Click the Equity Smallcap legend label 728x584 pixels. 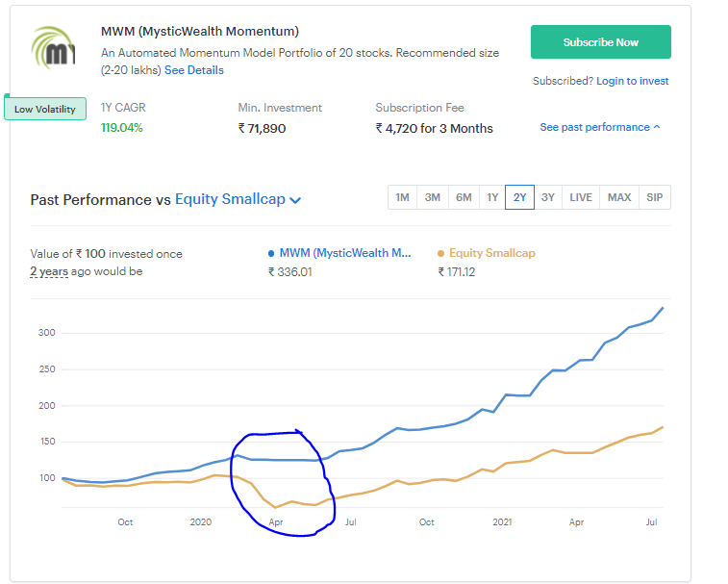pos(492,253)
